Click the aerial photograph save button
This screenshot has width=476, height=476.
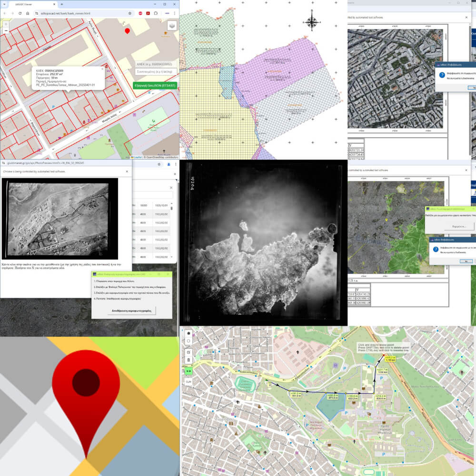click(131, 311)
